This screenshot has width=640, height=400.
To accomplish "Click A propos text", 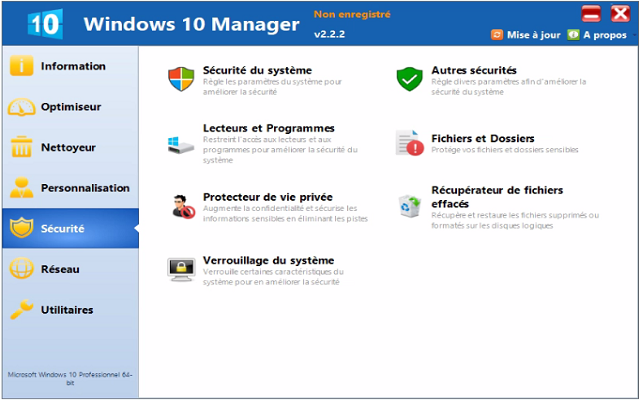I will 605,35.
